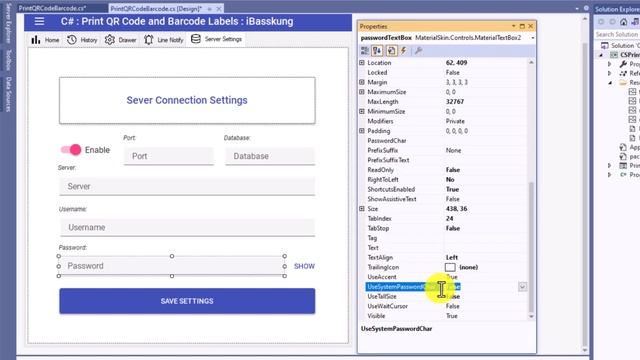The width and height of the screenshot is (640, 360).
Task: Open the Toolbox side tab
Action: click(8, 59)
